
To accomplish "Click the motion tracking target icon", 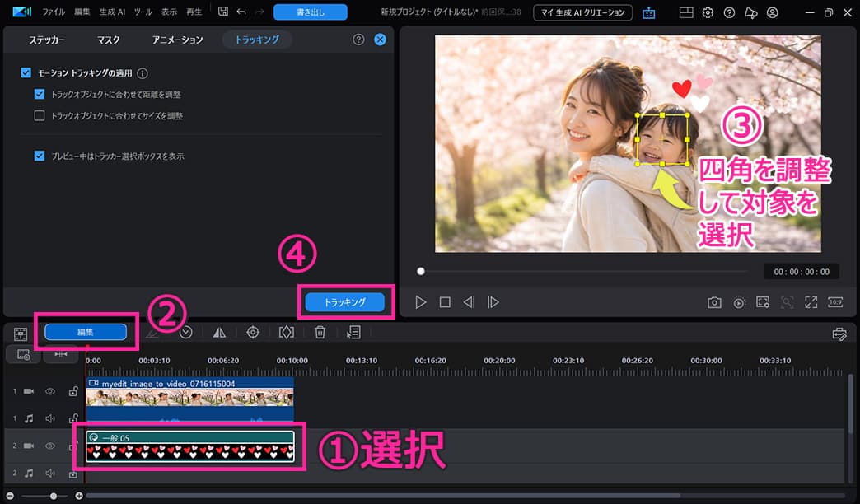I will tap(253, 333).
